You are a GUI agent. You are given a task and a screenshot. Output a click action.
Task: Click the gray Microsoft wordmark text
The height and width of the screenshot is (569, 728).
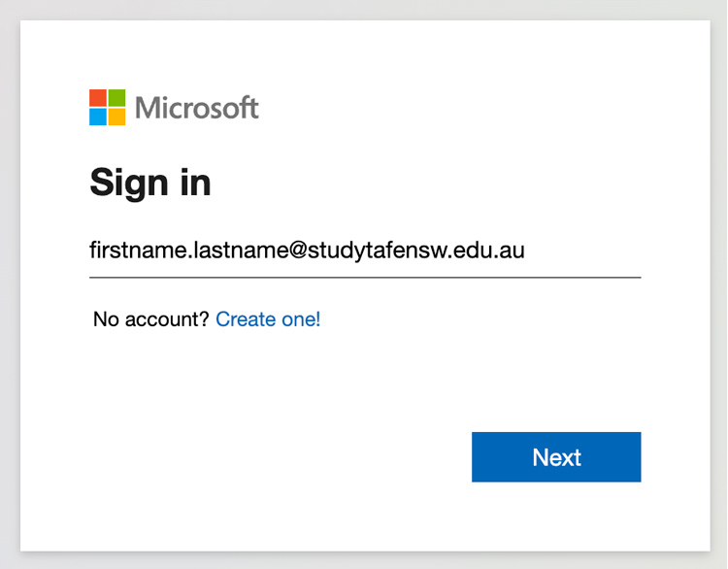197,108
